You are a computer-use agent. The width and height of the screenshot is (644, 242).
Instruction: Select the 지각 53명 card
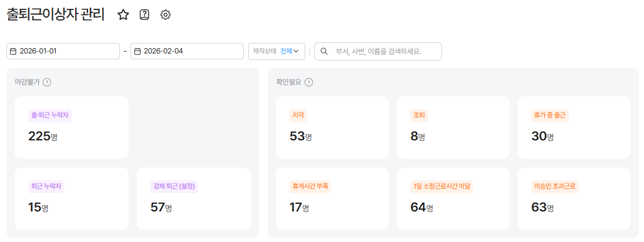click(332, 127)
